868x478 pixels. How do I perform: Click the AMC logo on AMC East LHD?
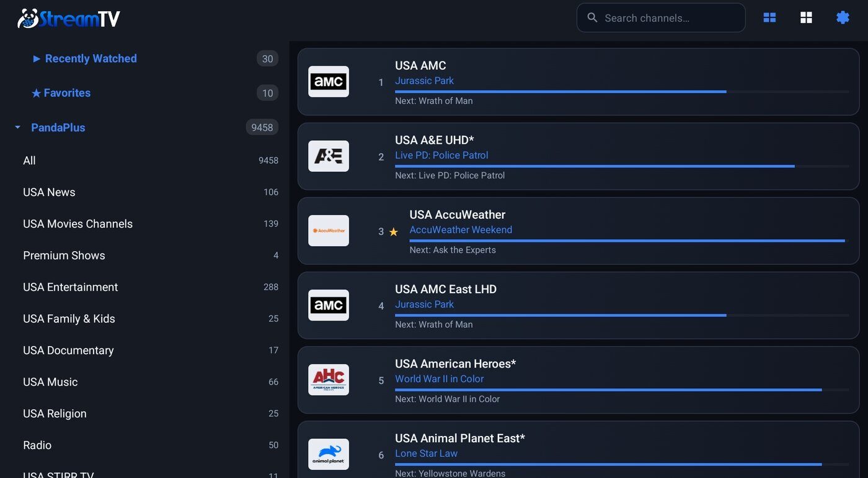coord(329,305)
